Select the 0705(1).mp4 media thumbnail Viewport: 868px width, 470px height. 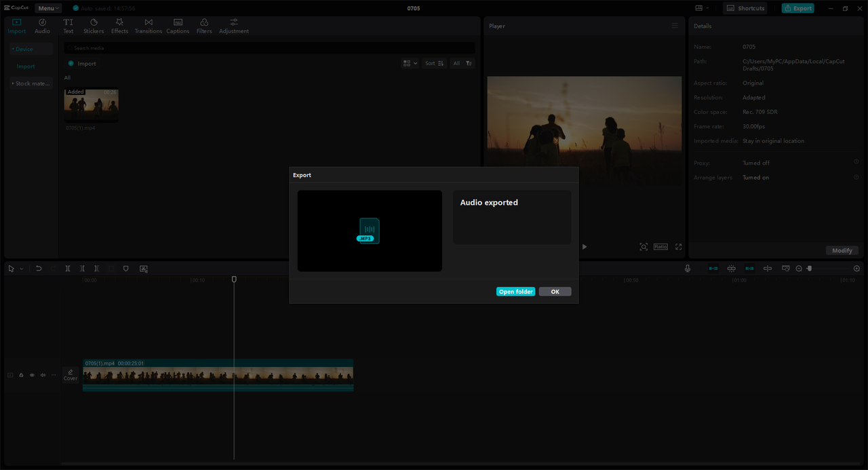[x=91, y=105]
